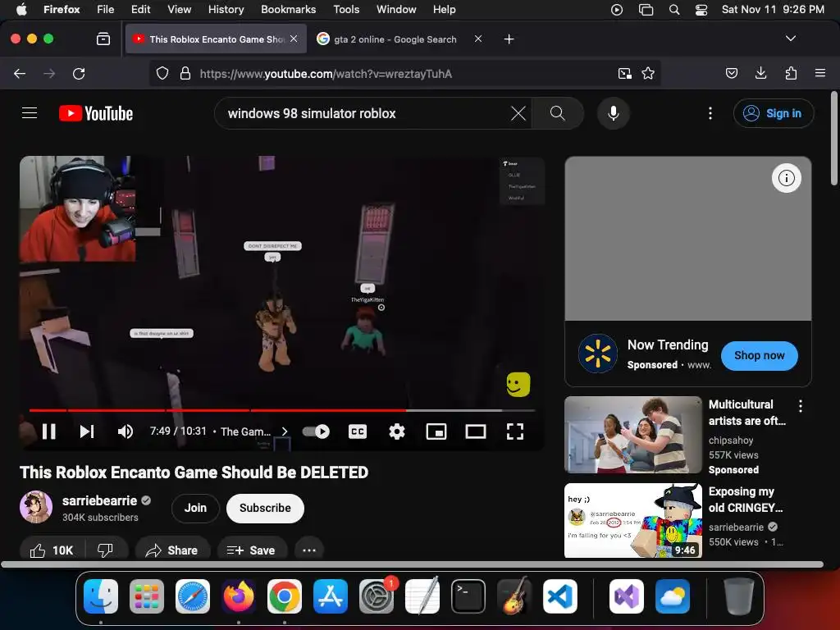Bookmark this page with star
This screenshot has width=840, height=630.
(x=648, y=73)
